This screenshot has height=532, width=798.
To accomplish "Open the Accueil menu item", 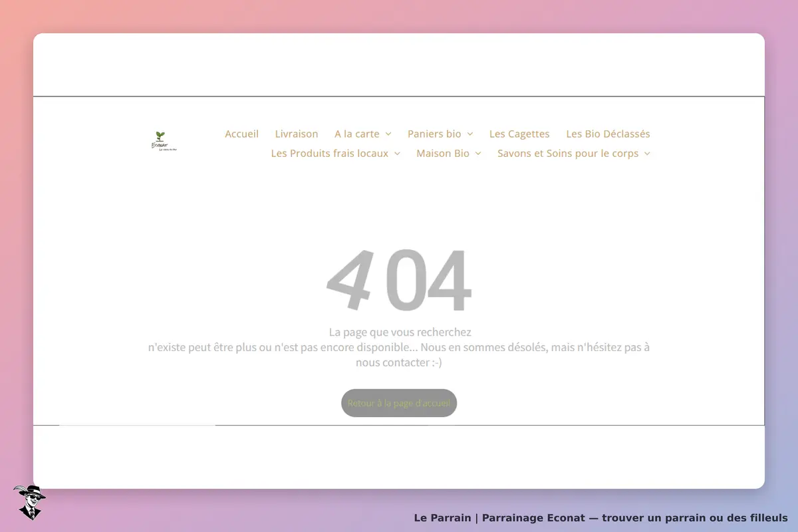I will click(x=241, y=134).
